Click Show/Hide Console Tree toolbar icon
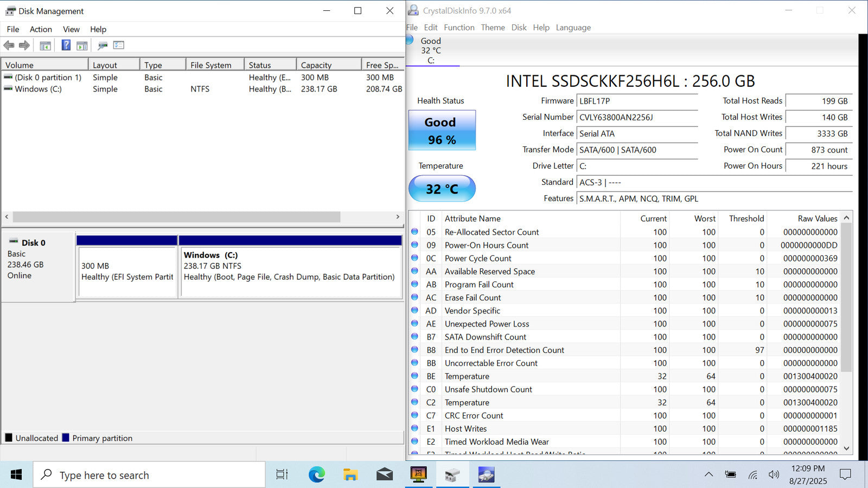The height and width of the screenshot is (488, 868). point(46,46)
